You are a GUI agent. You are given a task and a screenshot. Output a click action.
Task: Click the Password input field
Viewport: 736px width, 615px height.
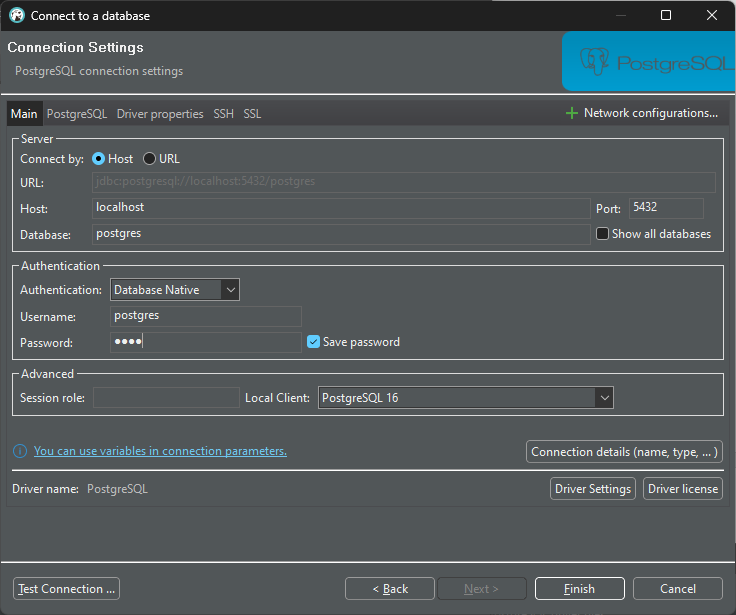pos(206,342)
